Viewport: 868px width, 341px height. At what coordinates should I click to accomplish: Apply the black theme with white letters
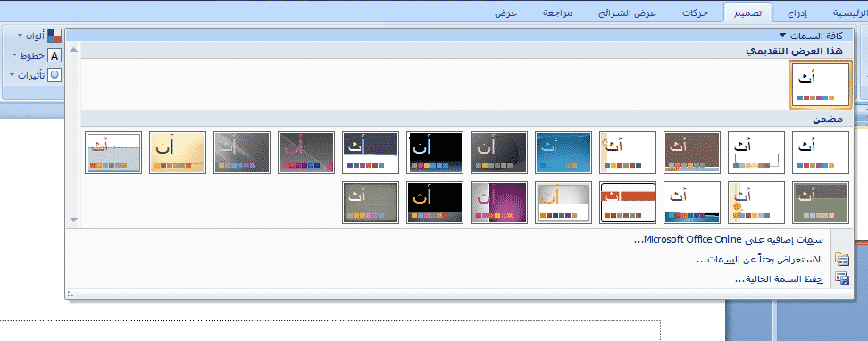coord(435,153)
